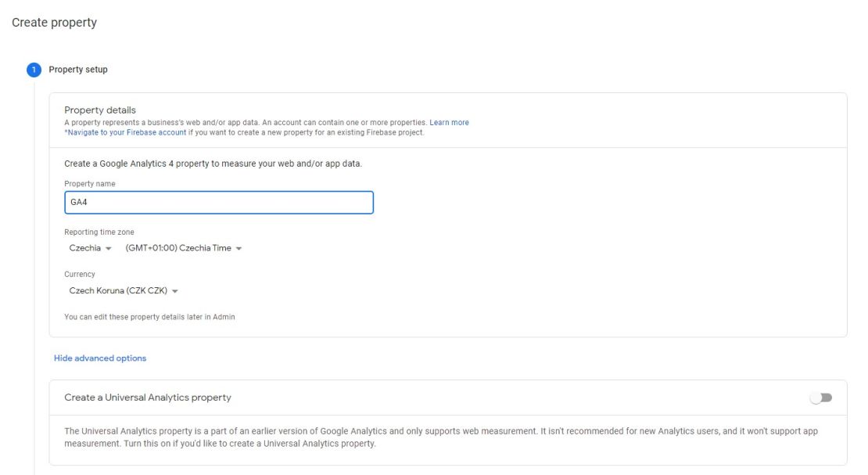
Task: Click Hide advanced options link
Action: (x=100, y=358)
